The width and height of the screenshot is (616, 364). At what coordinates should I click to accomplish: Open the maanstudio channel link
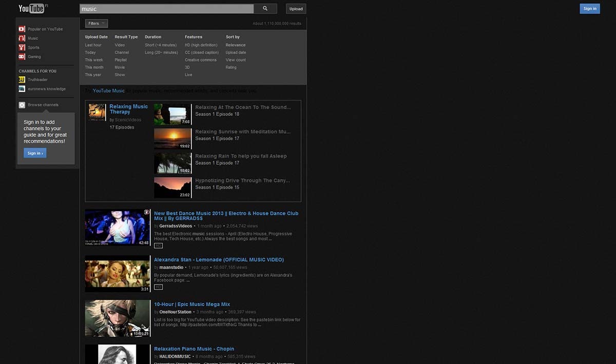(172, 267)
